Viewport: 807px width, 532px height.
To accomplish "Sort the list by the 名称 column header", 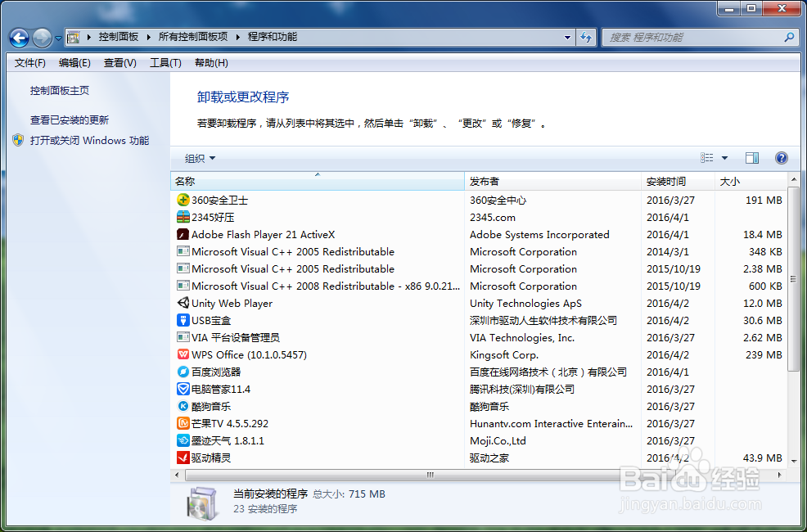I will pos(317,181).
